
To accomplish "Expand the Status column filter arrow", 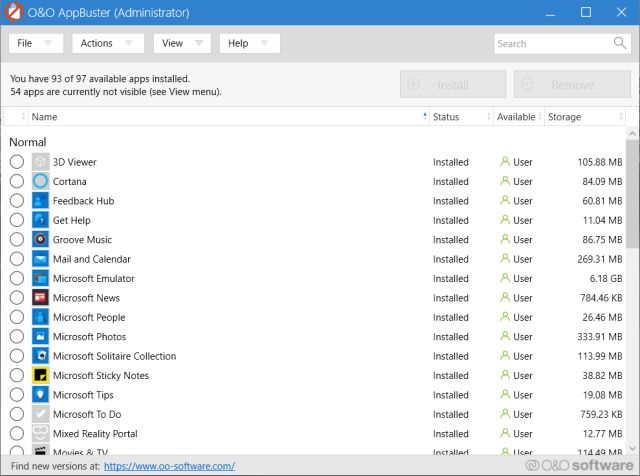I will point(488,117).
